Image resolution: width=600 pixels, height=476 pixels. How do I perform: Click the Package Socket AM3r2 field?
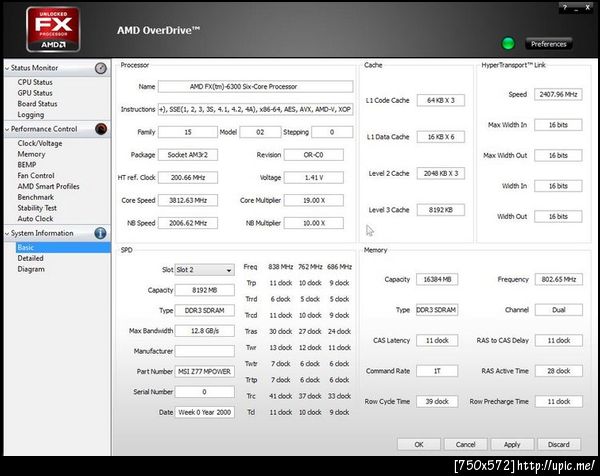(x=188, y=155)
